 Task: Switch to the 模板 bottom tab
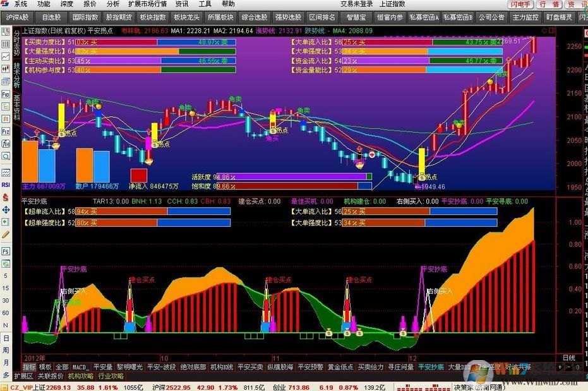[x=45, y=367]
